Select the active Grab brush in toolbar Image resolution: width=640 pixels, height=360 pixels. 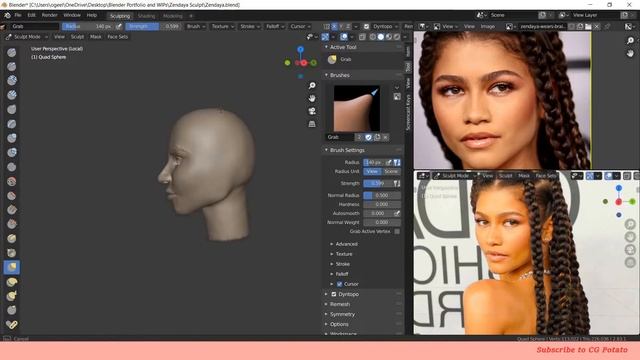point(11,267)
